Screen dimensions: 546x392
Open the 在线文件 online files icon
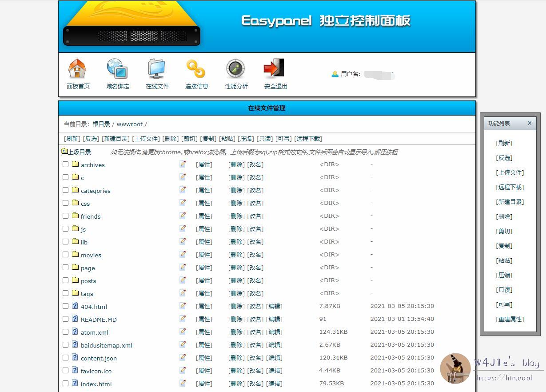tap(157, 69)
